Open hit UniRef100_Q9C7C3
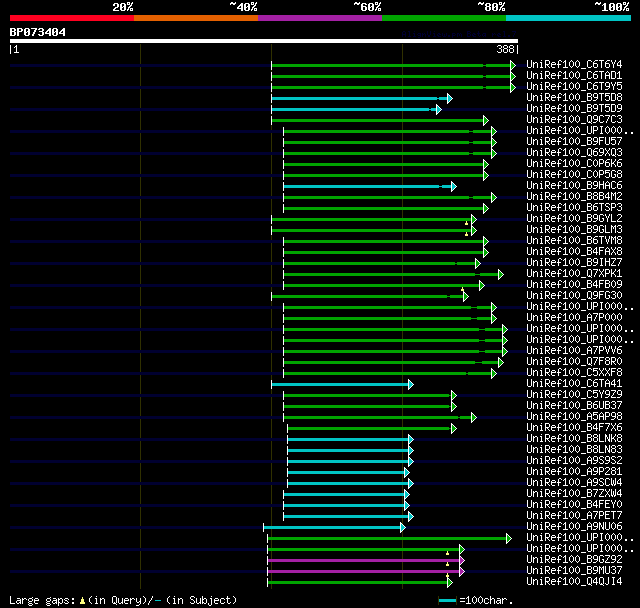 coord(574,120)
